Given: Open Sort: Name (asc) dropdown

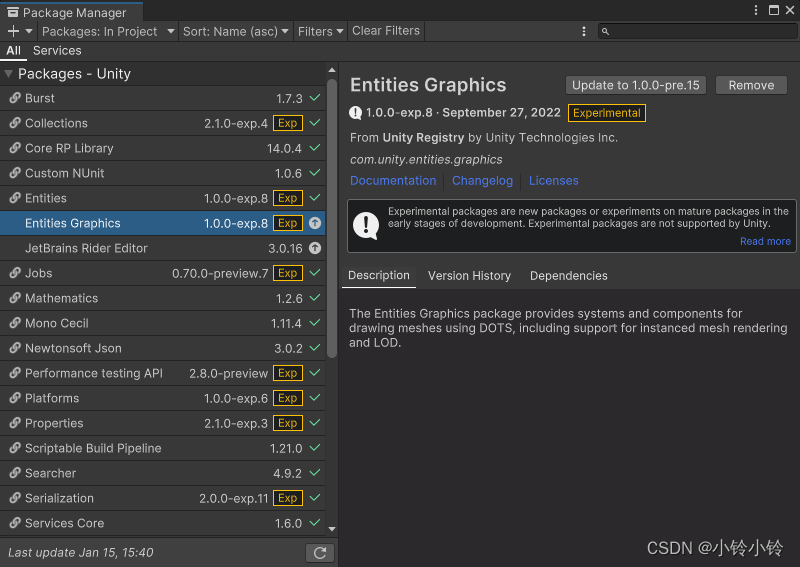Looking at the screenshot, I should (235, 32).
